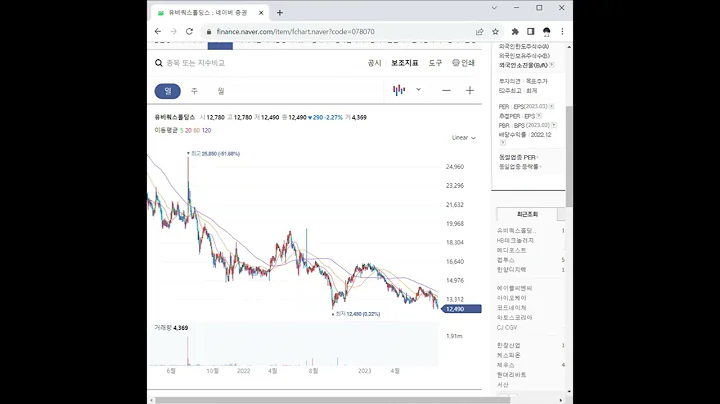Open 한양디지텍 in recent list
The height and width of the screenshot is (404, 720).
[512, 269]
